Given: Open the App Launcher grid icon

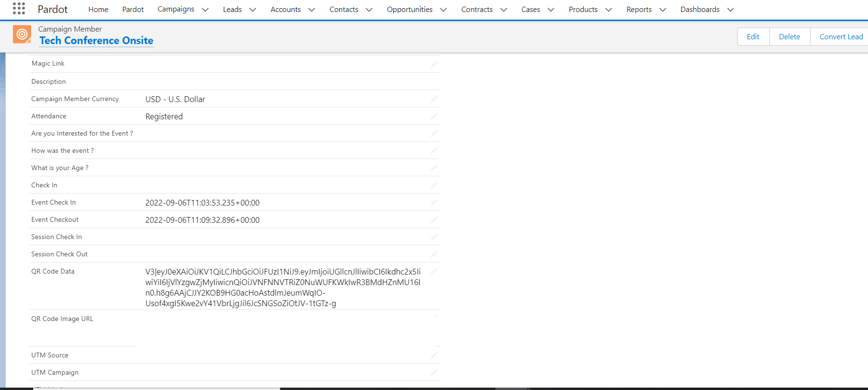Looking at the screenshot, I should (19, 9).
